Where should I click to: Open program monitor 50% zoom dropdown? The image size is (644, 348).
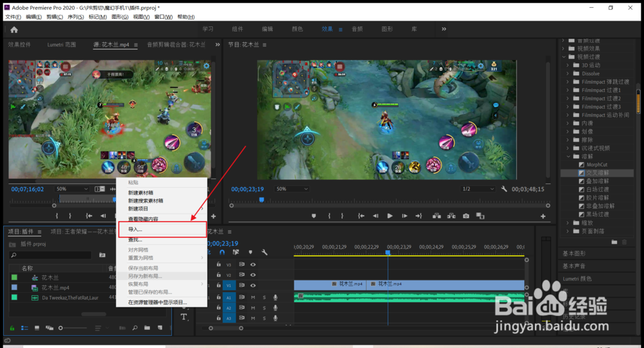point(292,188)
